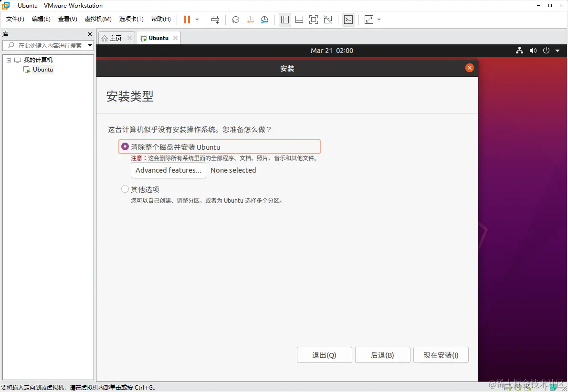
Task: Select the 其他选项 radio option
Action: point(125,189)
